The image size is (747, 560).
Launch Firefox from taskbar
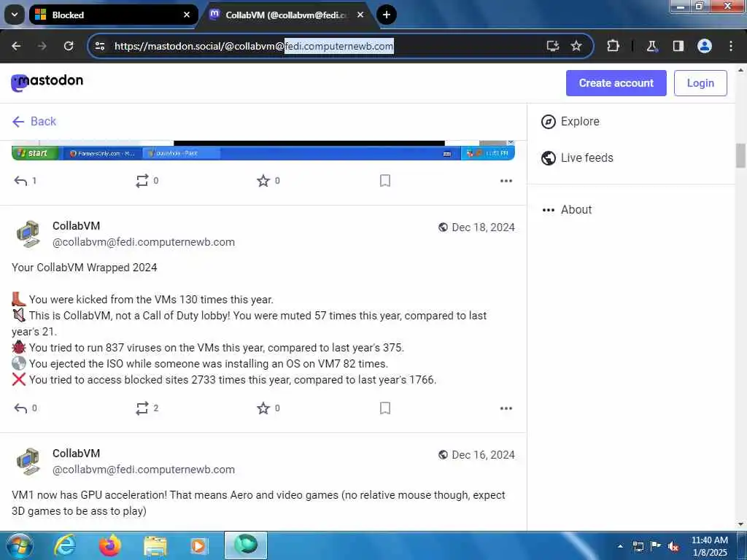110,545
